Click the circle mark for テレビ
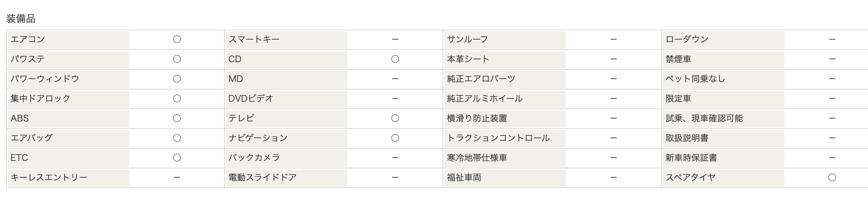 pyautogui.click(x=395, y=118)
